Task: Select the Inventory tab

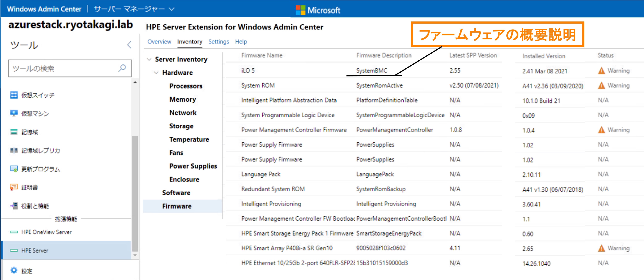Action: tap(190, 42)
